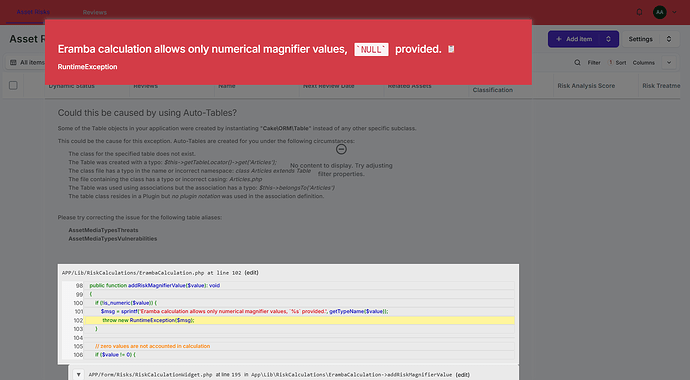Click the highlighted `NULL` value
This screenshot has width=690, height=380.
[371, 49]
